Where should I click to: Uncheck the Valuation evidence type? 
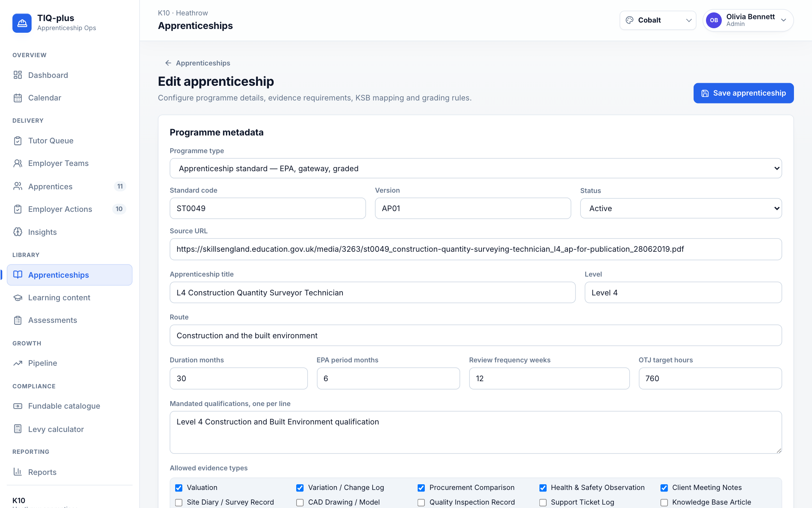click(x=179, y=488)
